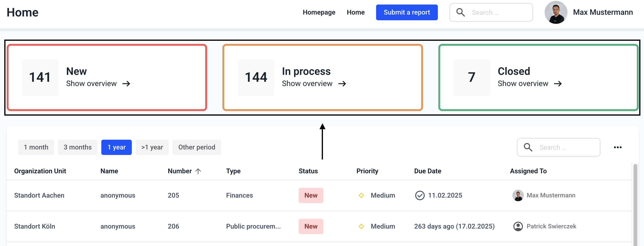Click the New status badge for report 206
The width and height of the screenshot is (644, 246).
tap(311, 226)
